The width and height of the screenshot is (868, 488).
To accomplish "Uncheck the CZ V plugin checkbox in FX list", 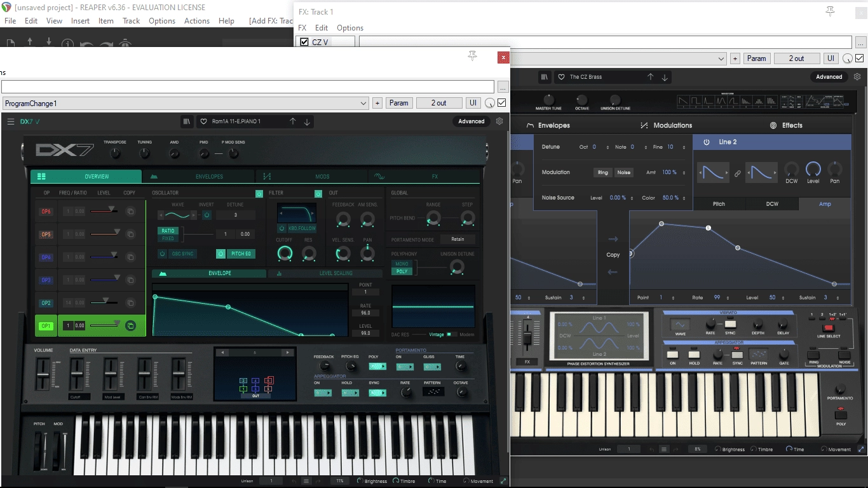I will pyautogui.click(x=304, y=42).
